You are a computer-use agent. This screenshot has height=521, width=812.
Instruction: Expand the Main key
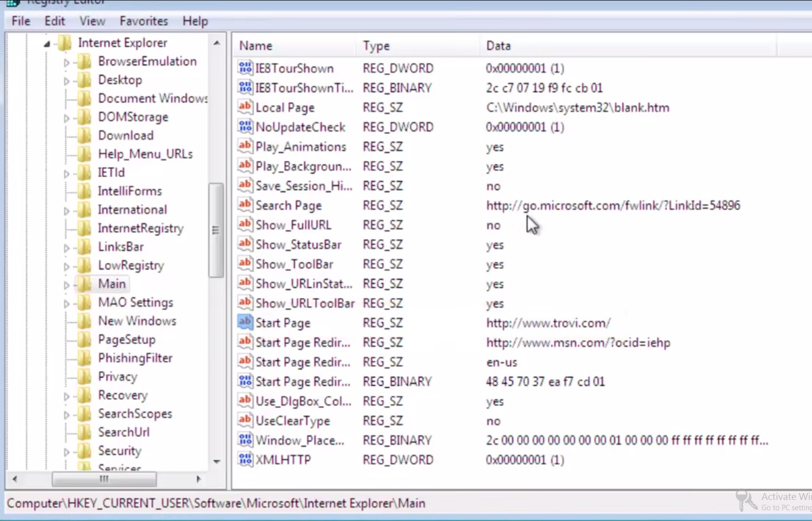coord(67,285)
